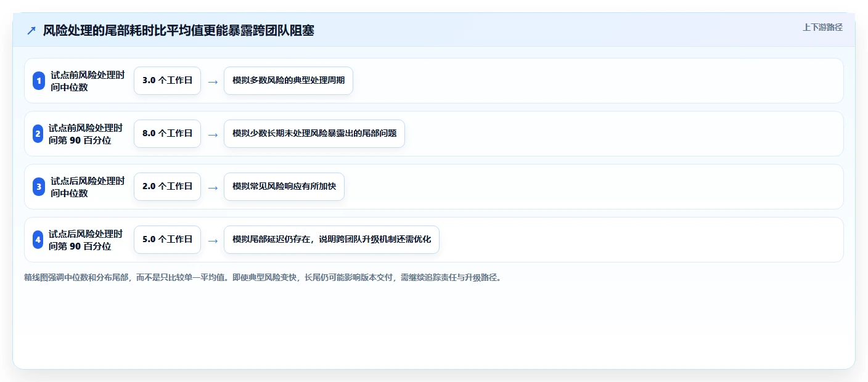Select the step 4 number badge

coord(38,240)
